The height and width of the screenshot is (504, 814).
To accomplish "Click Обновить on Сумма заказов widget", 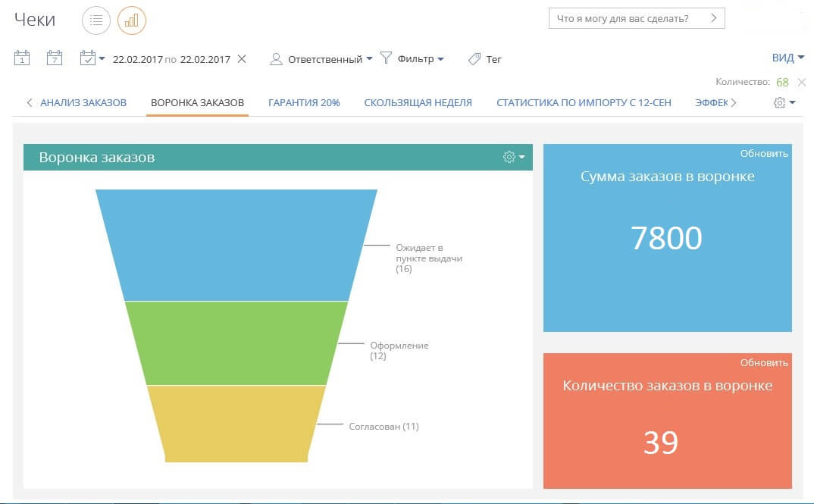I will click(764, 154).
